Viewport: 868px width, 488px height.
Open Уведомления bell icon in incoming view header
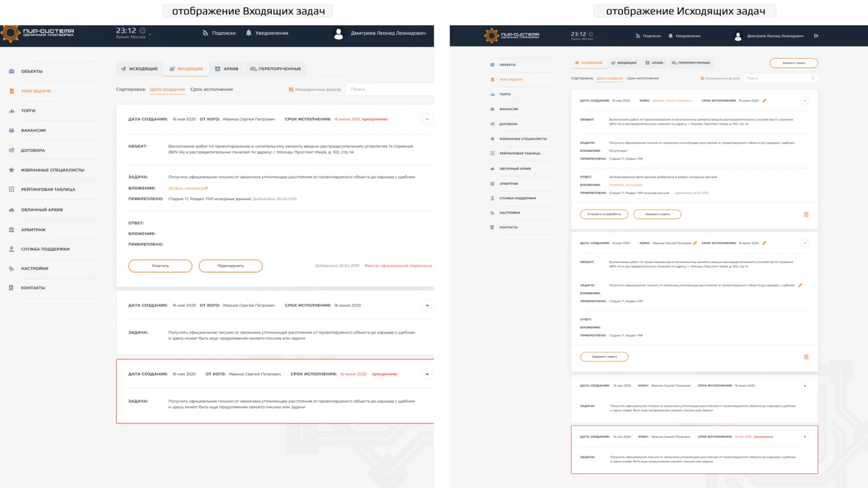tap(249, 33)
